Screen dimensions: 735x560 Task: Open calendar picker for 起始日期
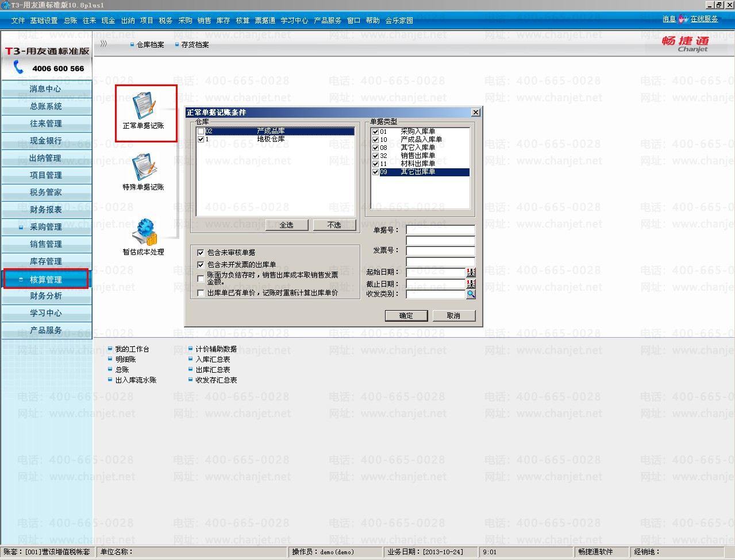tap(471, 272)
